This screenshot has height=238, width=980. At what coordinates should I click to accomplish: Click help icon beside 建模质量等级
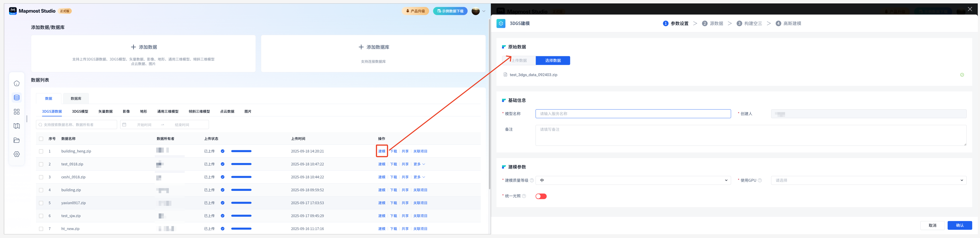532,181
